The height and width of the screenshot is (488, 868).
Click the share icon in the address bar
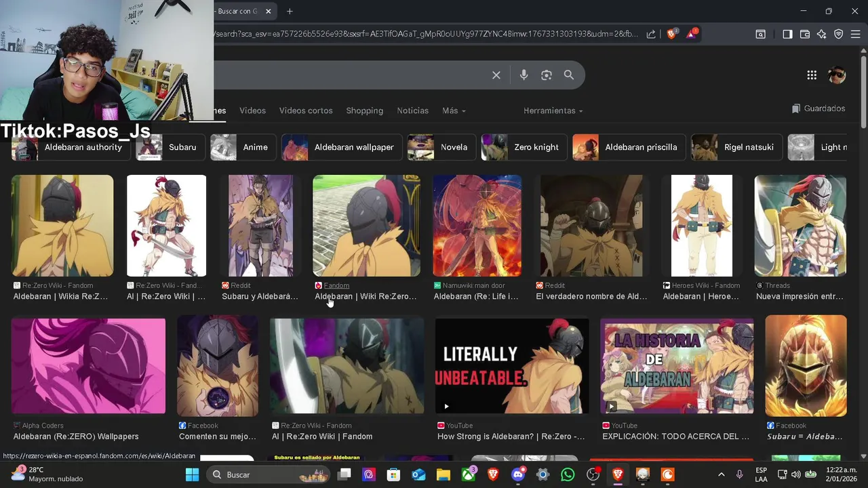click(651, 34)
